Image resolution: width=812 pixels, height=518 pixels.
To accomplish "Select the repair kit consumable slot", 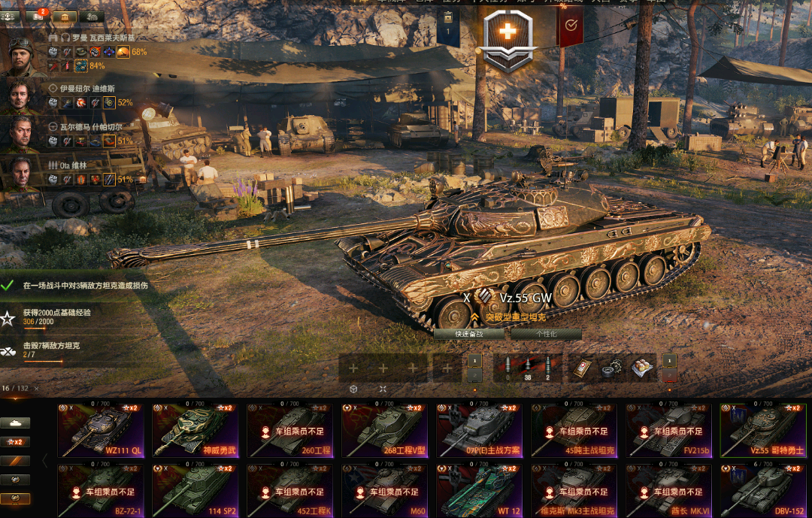I will [x=612, y=368].
